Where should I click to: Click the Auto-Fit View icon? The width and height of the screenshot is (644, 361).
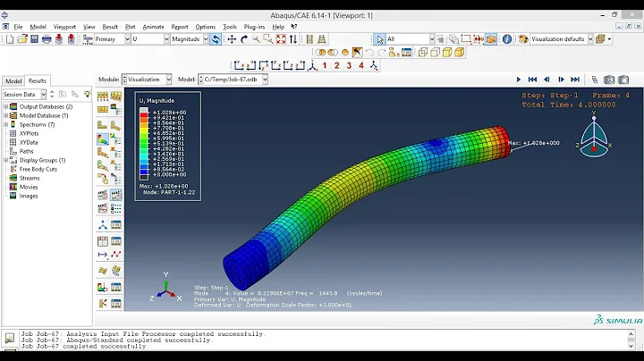(281, 39)
